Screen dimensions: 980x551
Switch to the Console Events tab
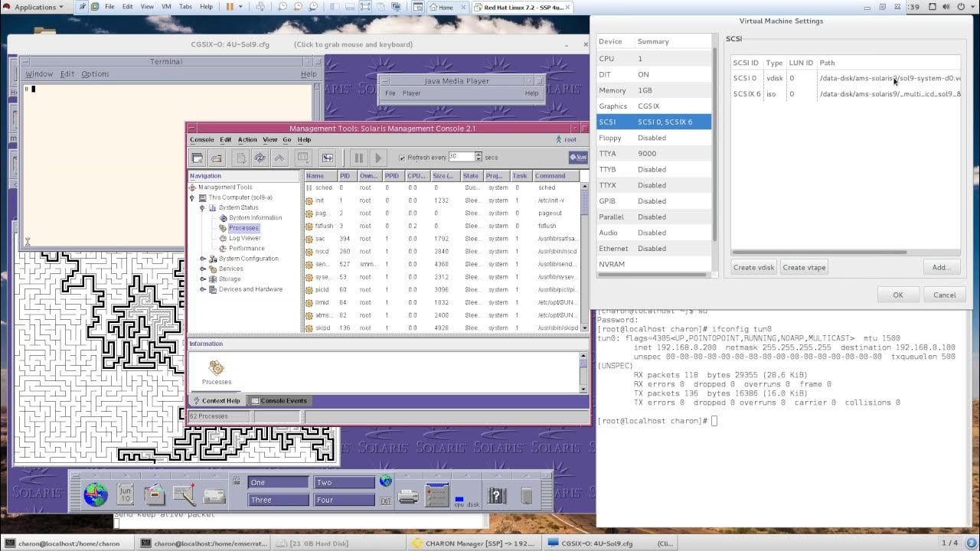279,401
